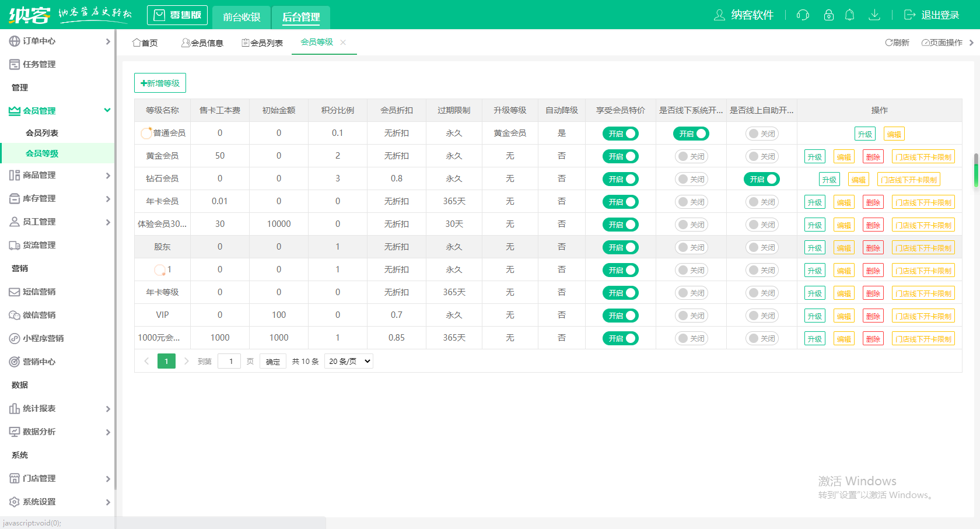Open the 20 条/页 page size dropdown

click(349, 361)
